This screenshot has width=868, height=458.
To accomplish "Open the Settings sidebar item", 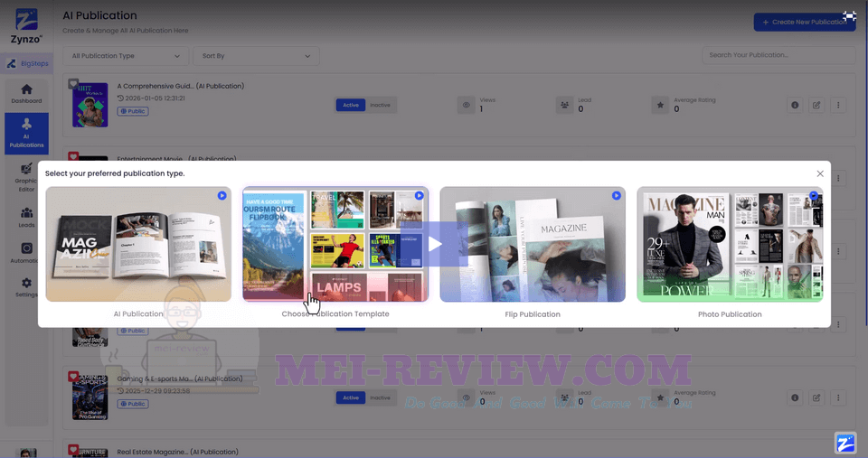I will 26,287.
